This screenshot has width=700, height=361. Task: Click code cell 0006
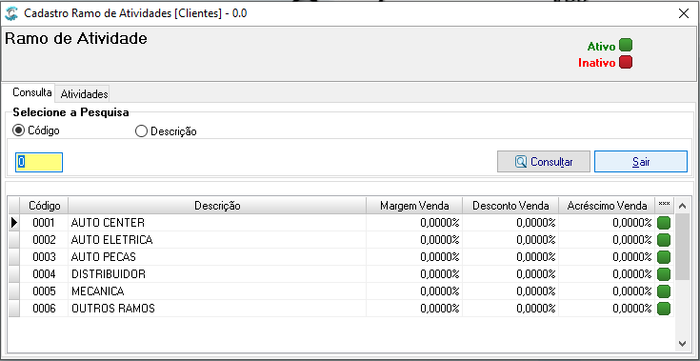(x=44, y=308)
